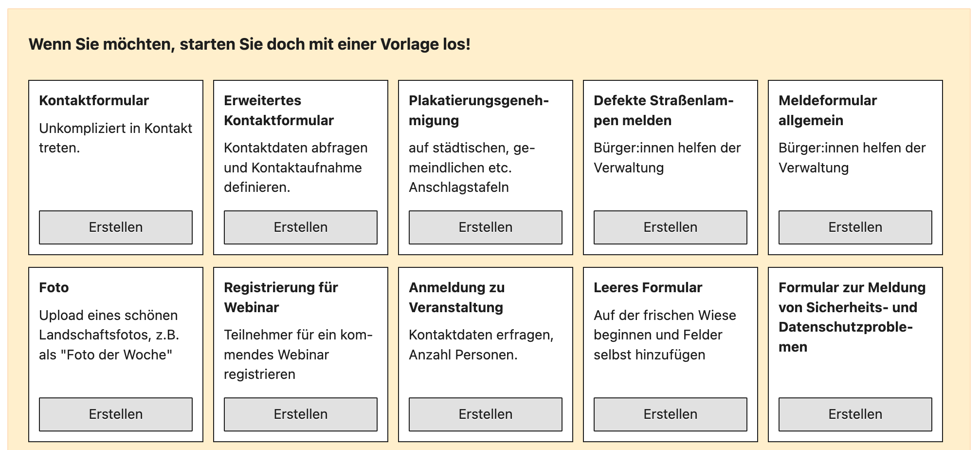Select the Kontaktformular card title

pyautogui.click(x=94, y=100)
